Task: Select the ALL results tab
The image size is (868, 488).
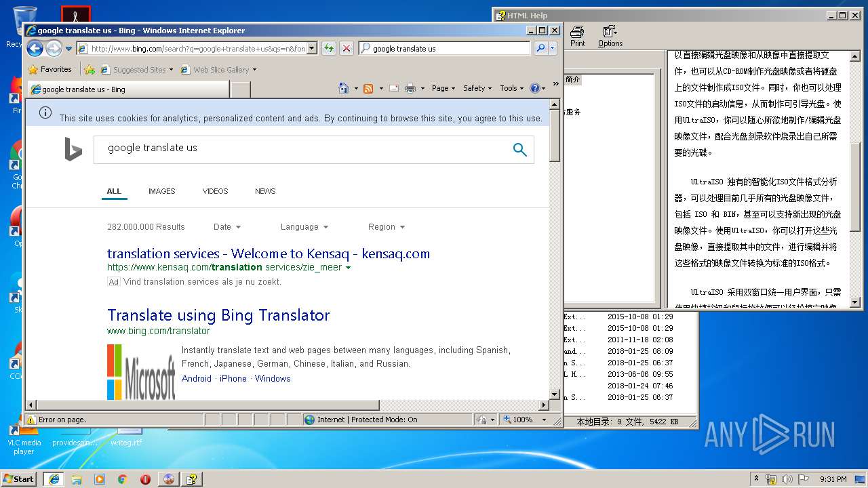Action: pyautogui.click(x=114, y=191)
